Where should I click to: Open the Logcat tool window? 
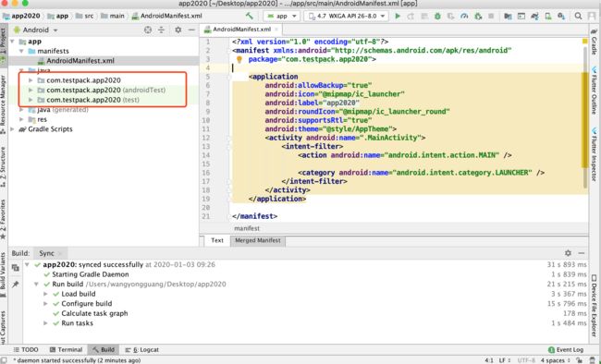pos(142,349)
